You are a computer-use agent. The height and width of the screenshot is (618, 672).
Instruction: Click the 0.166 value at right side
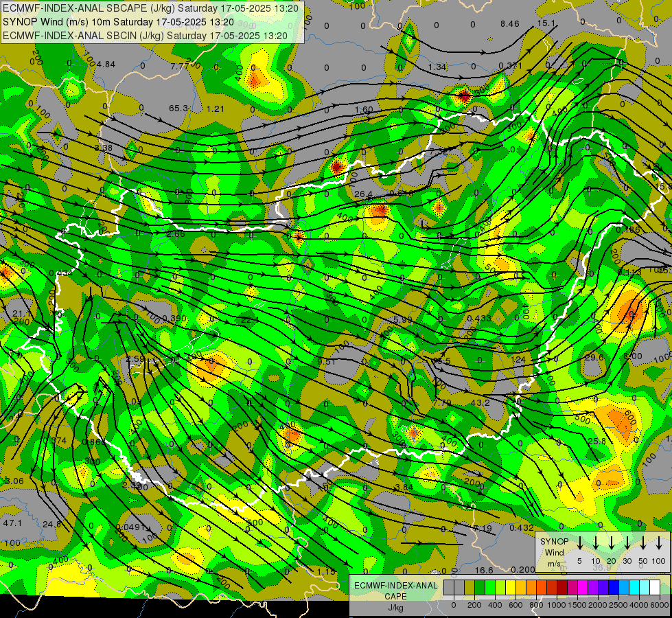point(628,230)
